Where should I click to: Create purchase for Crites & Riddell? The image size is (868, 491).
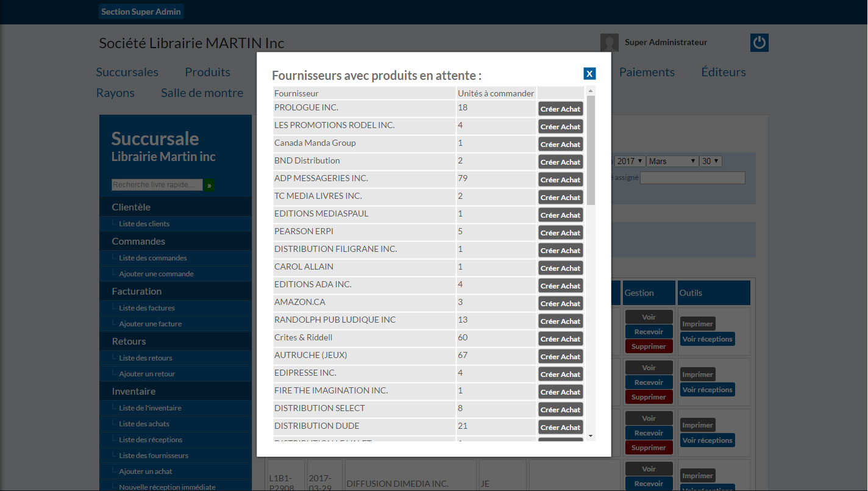coord(560,339)
